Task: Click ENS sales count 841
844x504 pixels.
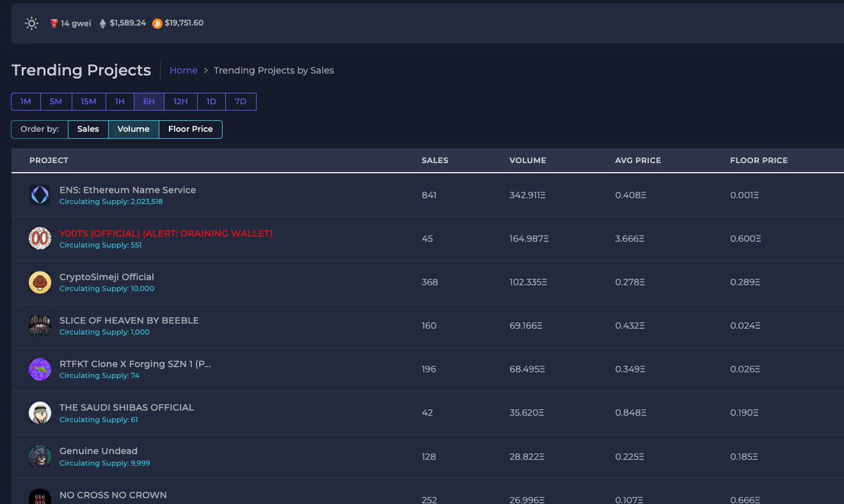Action: (x=429, y=195)
